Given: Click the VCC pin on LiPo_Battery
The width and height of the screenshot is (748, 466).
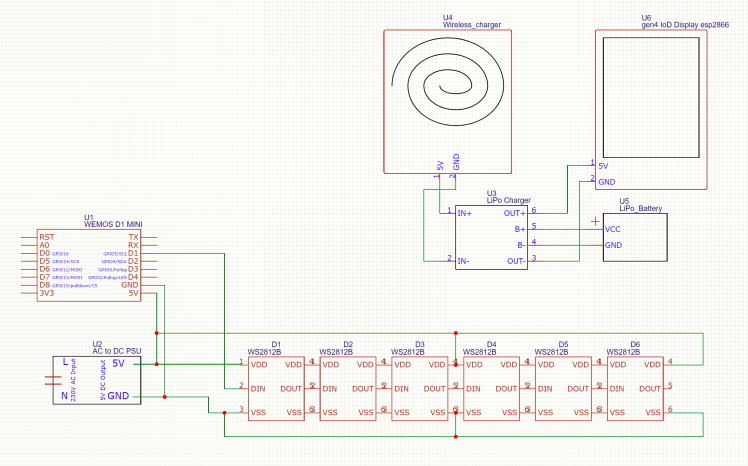Looking at the screenshot, I should click(x=613, y=229).
